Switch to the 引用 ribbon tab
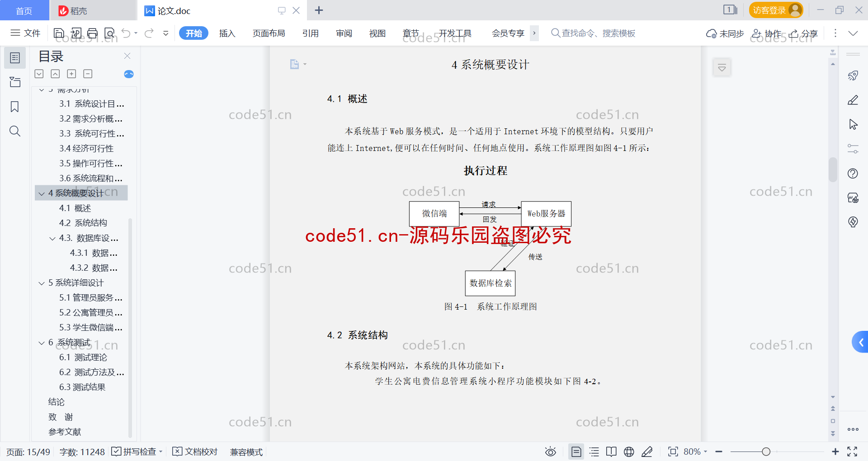The width and height of the screenshot is (868, 461). tap(311, 33)
